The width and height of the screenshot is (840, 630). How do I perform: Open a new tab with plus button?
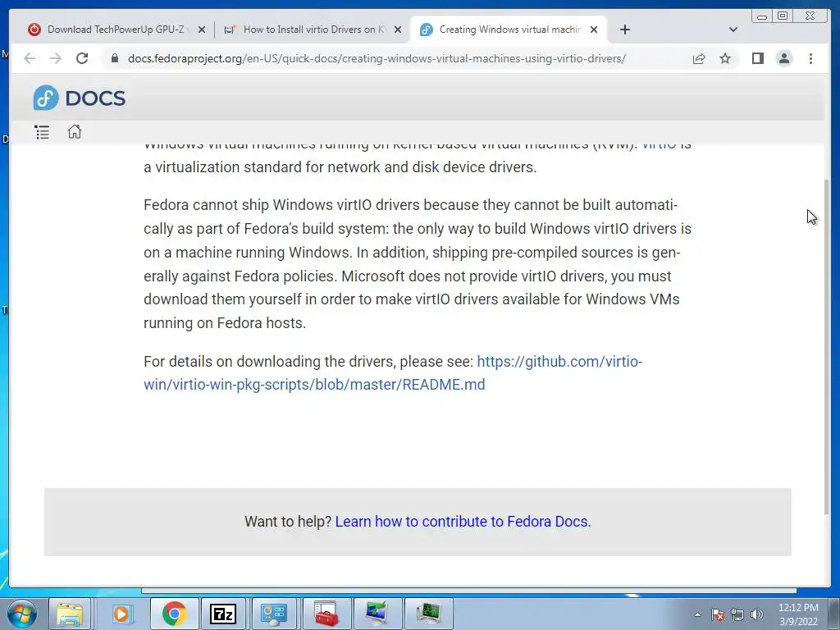[x=624, y=30]
